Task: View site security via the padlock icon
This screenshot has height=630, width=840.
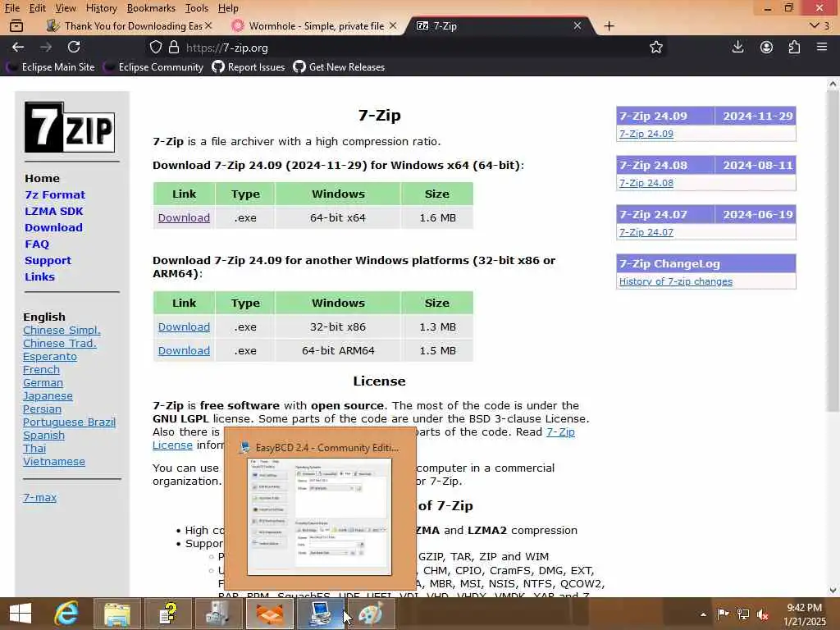Action: 174,47
